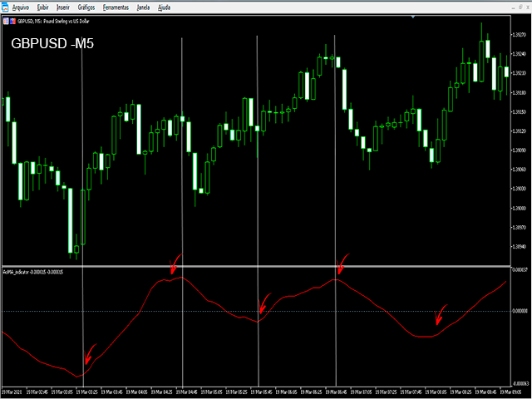Select the vertical line at 19 Mar 03:25
532x399 pixels.
(x=82, y=166)
